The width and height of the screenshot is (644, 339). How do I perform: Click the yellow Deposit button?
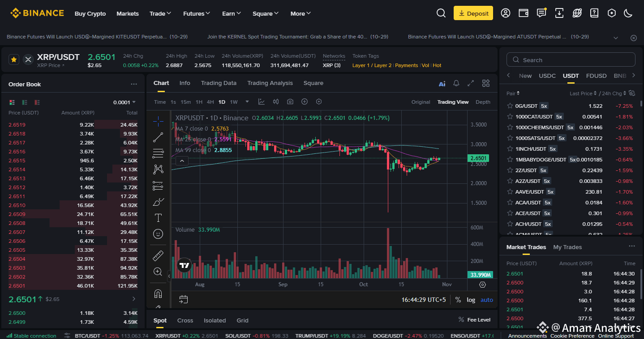coord(473,13)
